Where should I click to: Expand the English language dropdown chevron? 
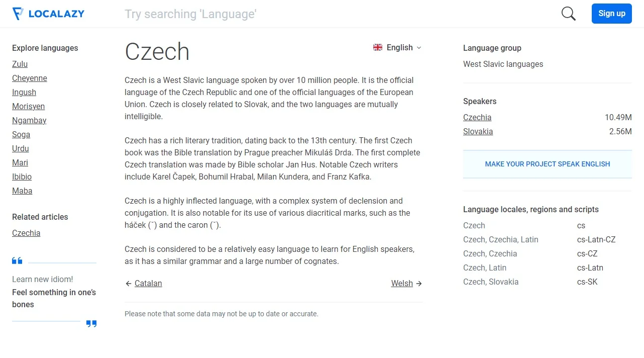point(419,48)
